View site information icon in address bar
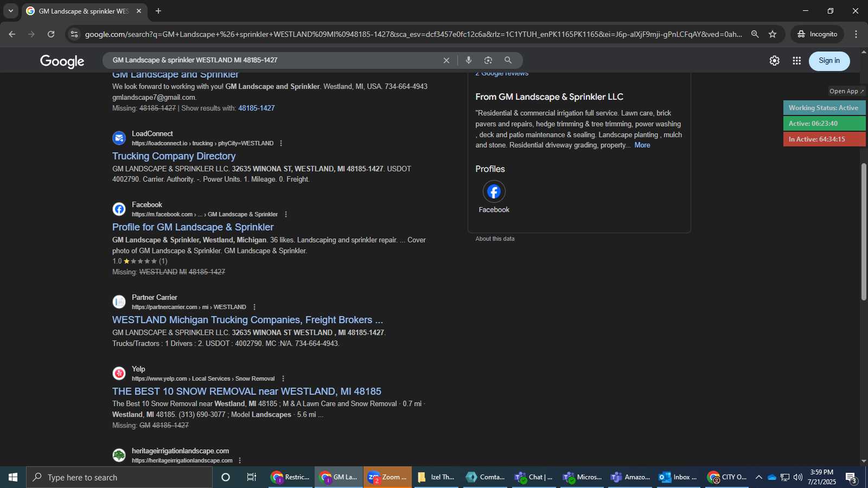This screenshot has height=488, width=868. [x=74, y=34]
